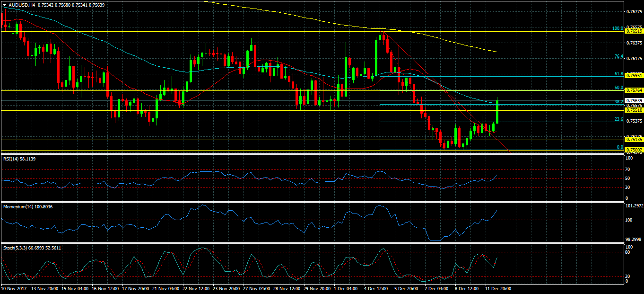This screenshot has width=644, height=294.
Task: Select the 0.75002 yellow price tag
Action: 634,150
